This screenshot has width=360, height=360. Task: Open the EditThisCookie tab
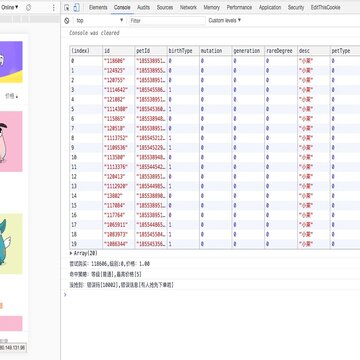325,7
